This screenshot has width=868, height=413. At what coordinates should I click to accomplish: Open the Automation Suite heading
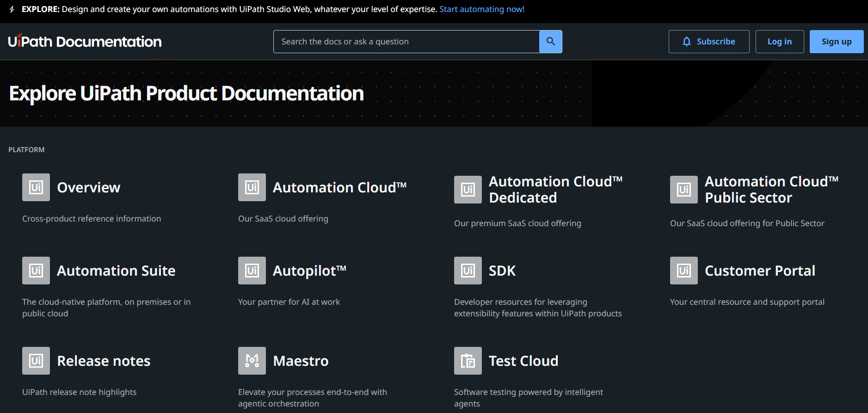(x=116, y=271)
